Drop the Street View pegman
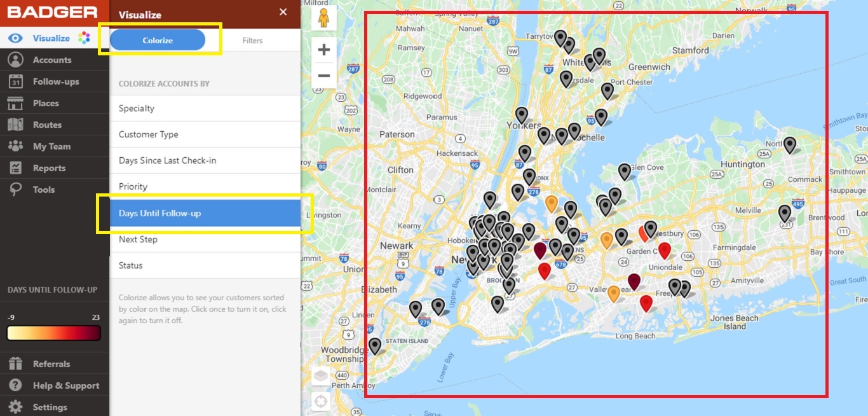Screen dimensions: 868x416 (323, 18)
